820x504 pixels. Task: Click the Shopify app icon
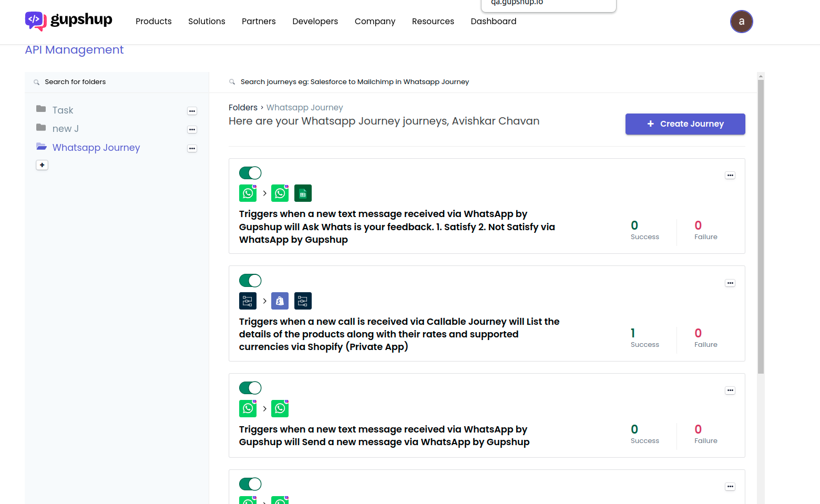click(x=280, y=301)
